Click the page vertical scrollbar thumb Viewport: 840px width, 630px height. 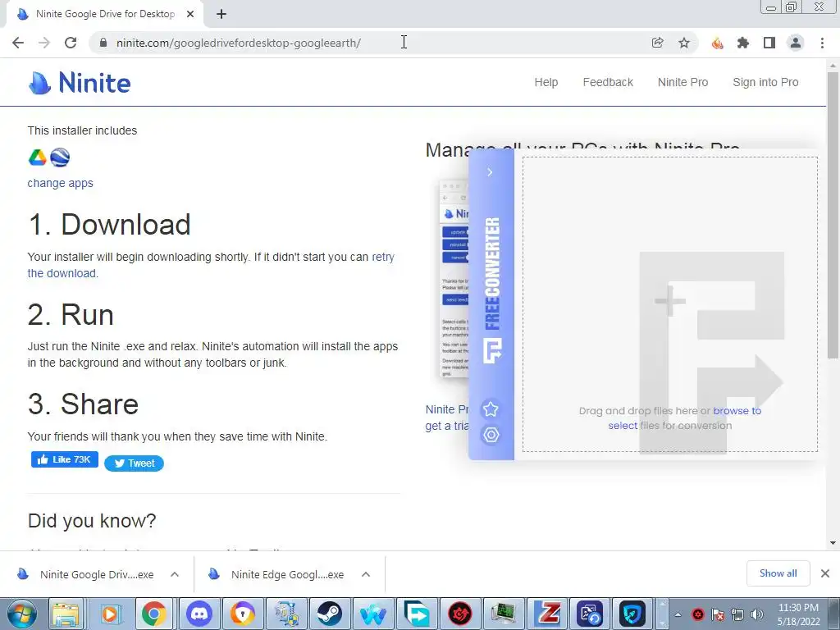click(x=833, y=214)
